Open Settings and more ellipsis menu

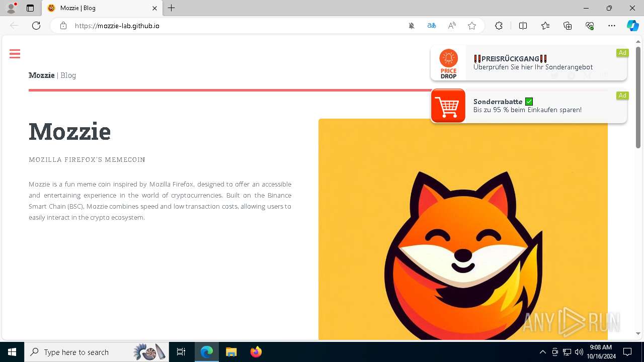pos(612,26)
